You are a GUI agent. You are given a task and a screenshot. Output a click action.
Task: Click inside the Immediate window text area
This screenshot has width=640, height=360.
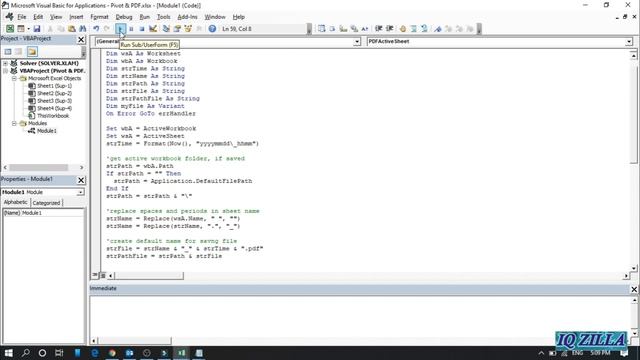360,316
